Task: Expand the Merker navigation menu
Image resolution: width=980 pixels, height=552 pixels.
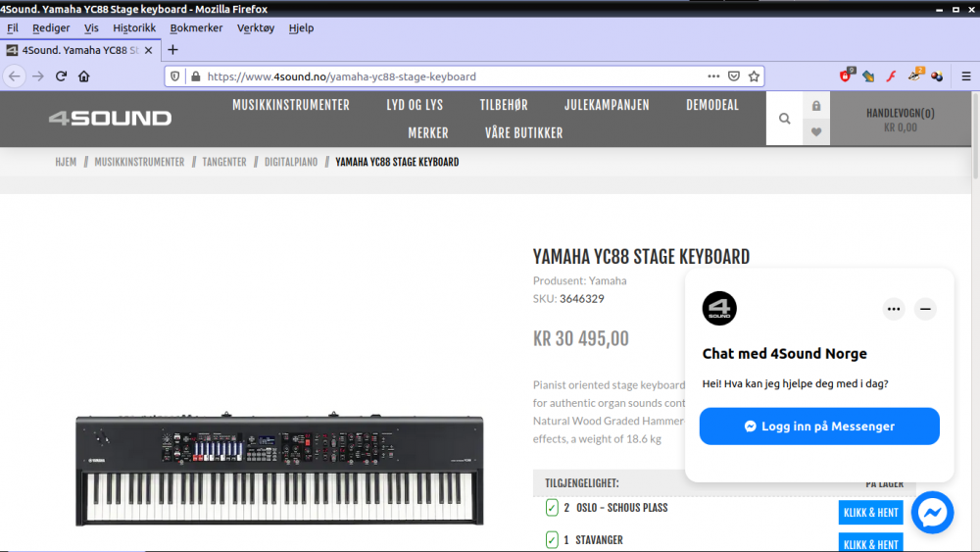Action: (x=428, y=133)
